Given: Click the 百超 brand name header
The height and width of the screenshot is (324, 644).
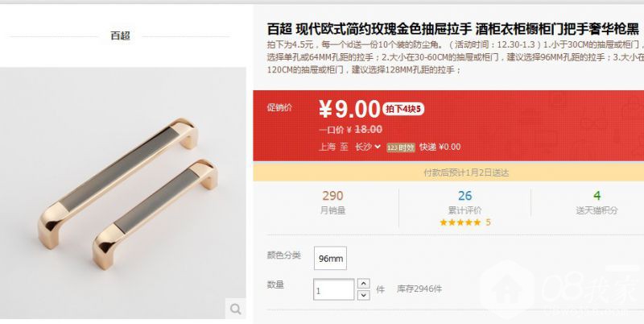Looking at the screenshot, I should point(120,35).
